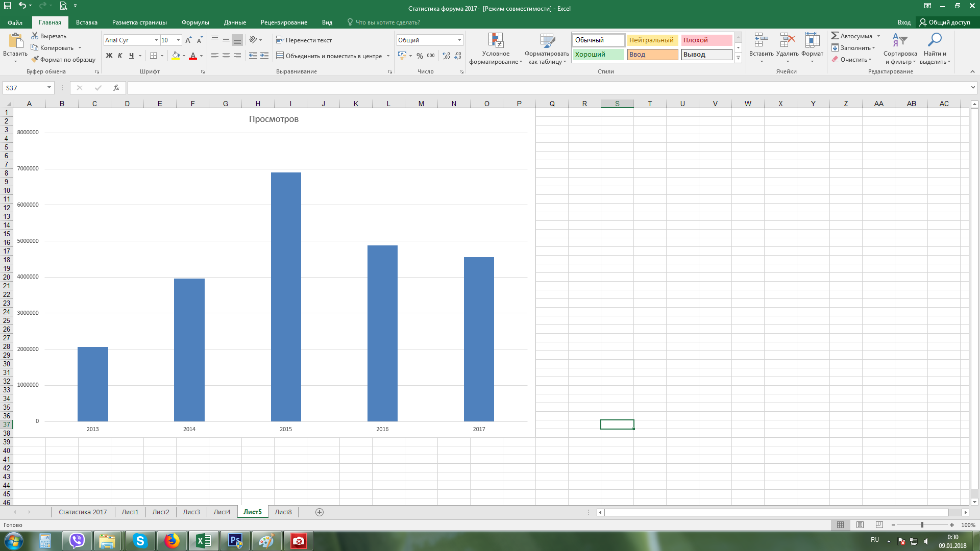
Task: Toggle Wrap Text (Перенести текст)
Action: pyautogui.click(x=304, y=40)
